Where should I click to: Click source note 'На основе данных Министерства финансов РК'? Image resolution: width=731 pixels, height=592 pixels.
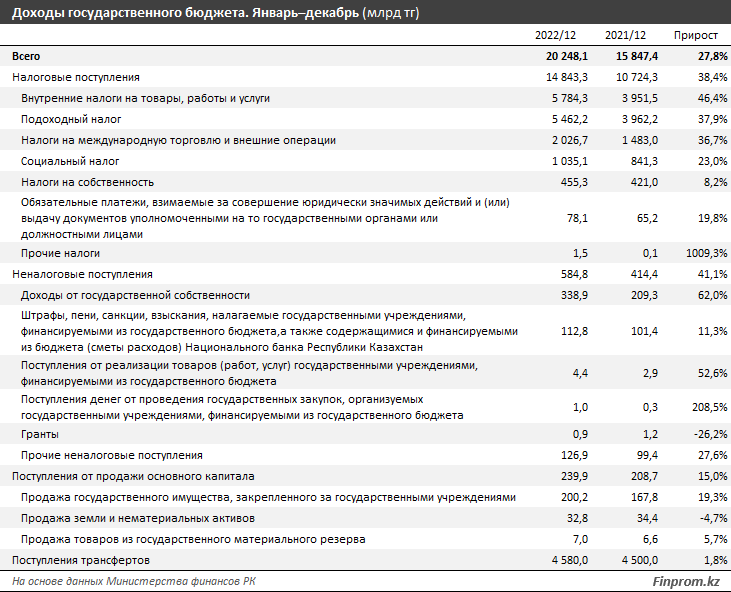[134, 581]
